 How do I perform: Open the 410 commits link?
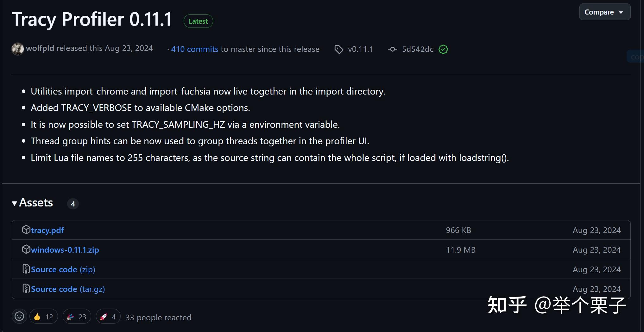(194, 49)
